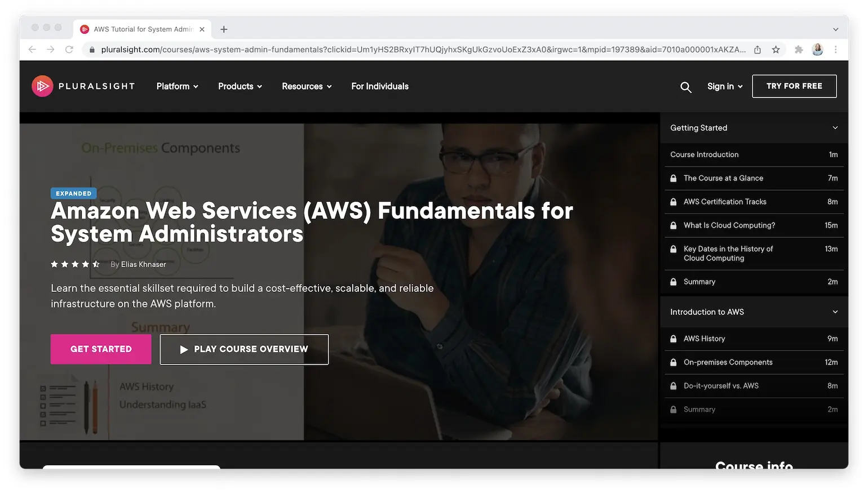Open a new tab with plus icon
Screen dimensions: 868x493
pyautogui.click(x=224, y=29)
